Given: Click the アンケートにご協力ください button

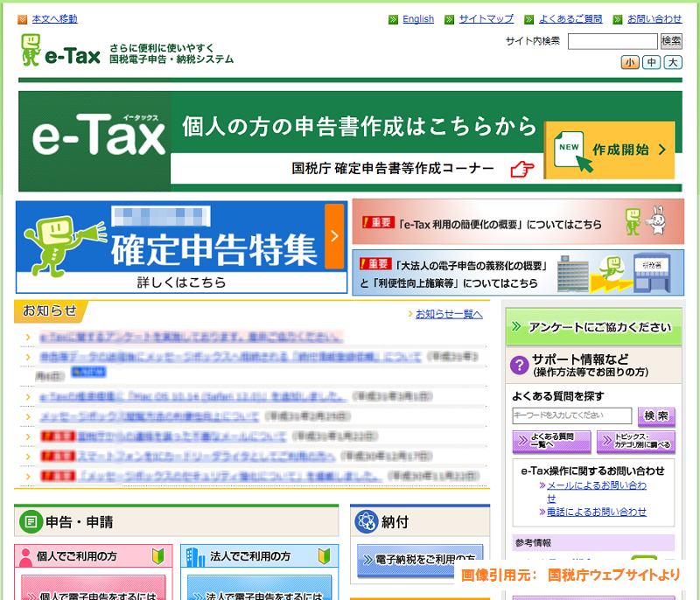Looking at the screenshot, I should pyautogui.click(x=593, y=327).
